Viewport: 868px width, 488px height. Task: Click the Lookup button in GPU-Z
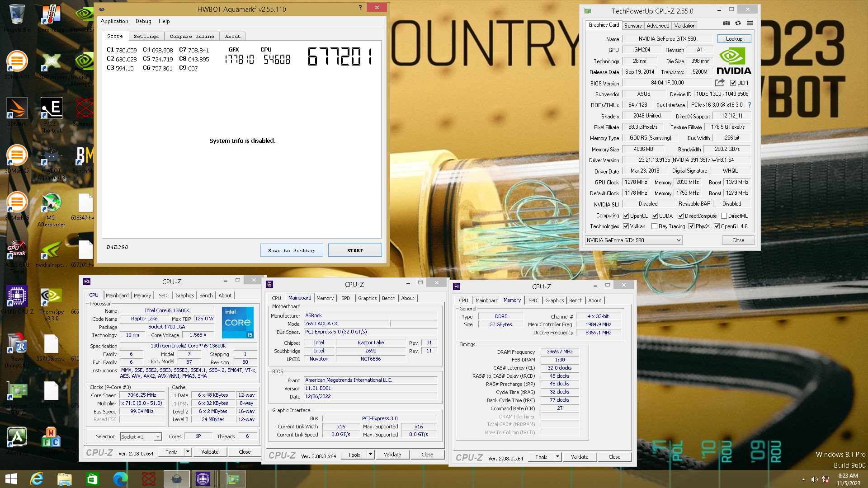pyautogui.click(x=734, y=39)
